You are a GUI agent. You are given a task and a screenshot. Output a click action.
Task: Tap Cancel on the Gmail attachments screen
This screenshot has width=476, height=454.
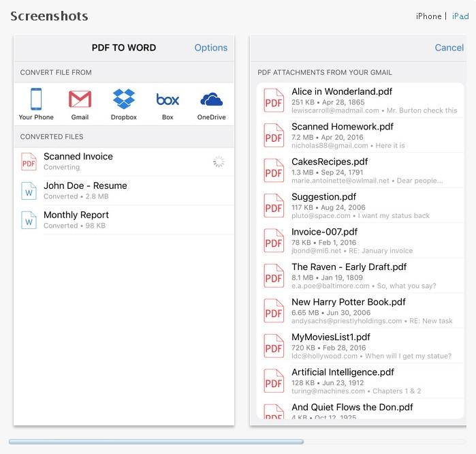[449, 48]
